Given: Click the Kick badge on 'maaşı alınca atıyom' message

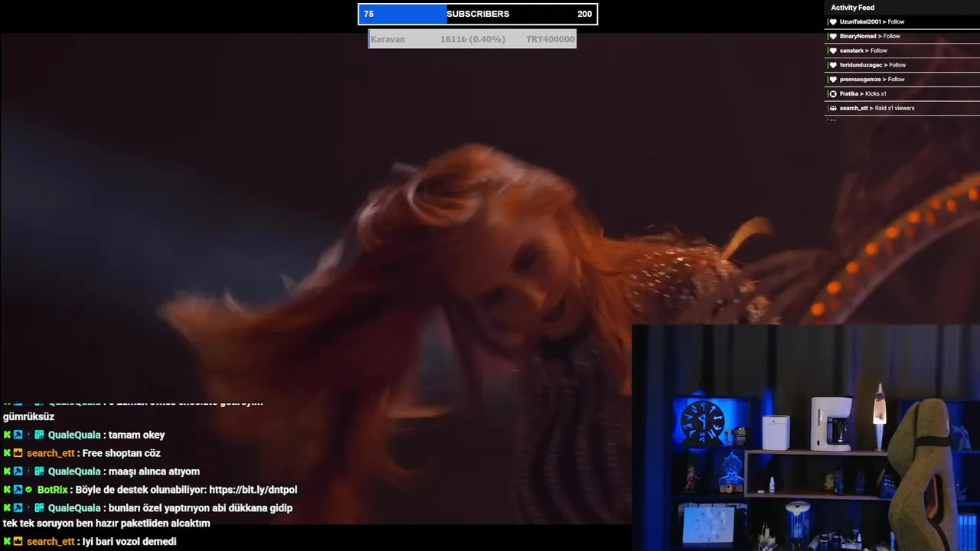Looking at the screenshot, I should click(x=7, y=471).
